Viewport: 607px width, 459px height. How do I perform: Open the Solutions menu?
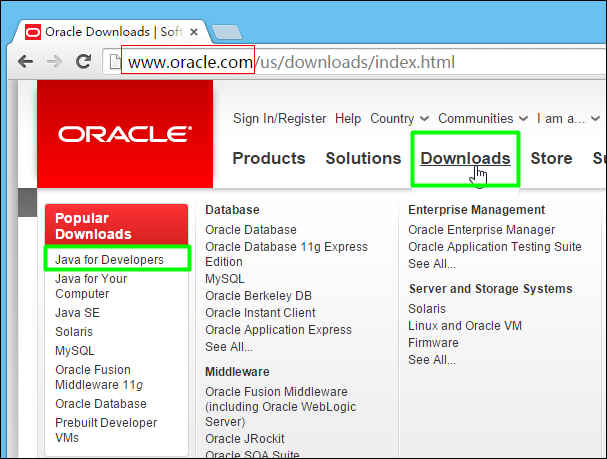pos(363,158)
